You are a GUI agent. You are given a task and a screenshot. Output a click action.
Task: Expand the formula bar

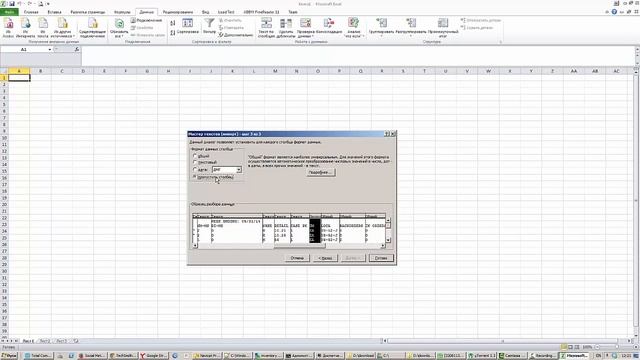637,49
